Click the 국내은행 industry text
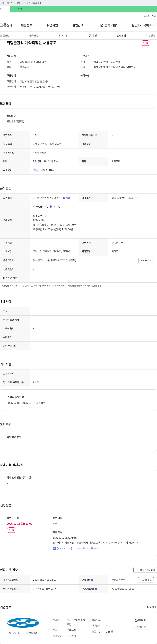This screenshot has width=157, height=644. point(71,630)
